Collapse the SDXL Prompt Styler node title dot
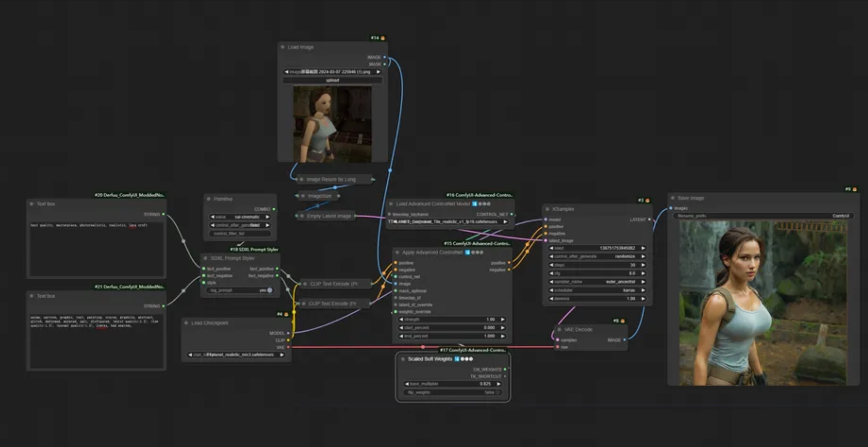The width and height of the screenshot is (868, 447). pyautogui.click(x=205, y=258)
